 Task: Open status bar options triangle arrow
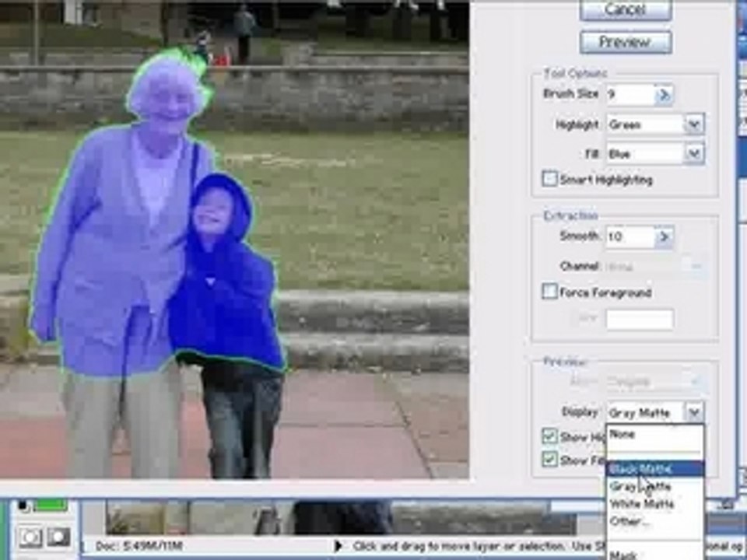click(x=338, y=545)
